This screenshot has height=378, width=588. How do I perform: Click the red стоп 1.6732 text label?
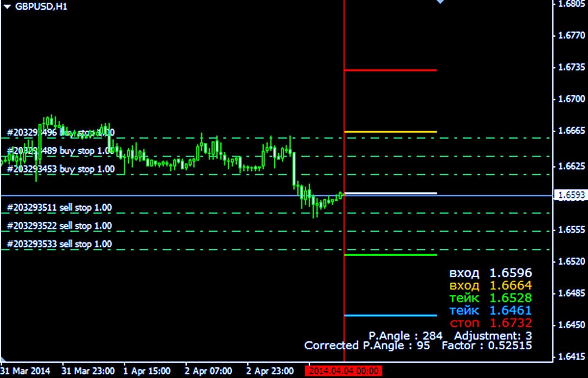point(490,323)
